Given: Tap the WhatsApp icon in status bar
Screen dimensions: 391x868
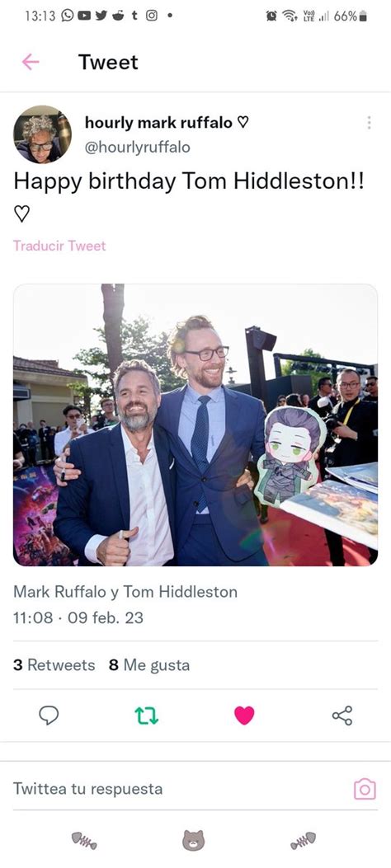Looking at the screenshot, I should (x=67, y=16).
